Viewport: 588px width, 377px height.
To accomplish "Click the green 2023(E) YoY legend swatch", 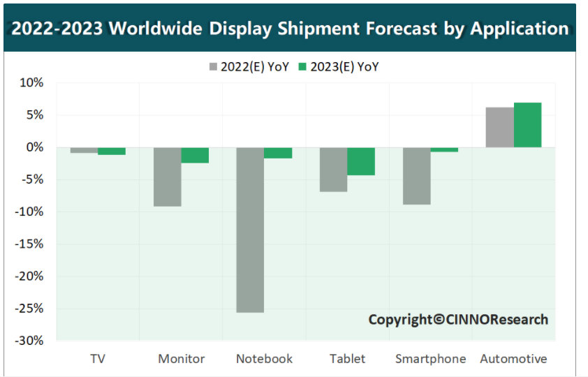I will [x=302, y=67].
